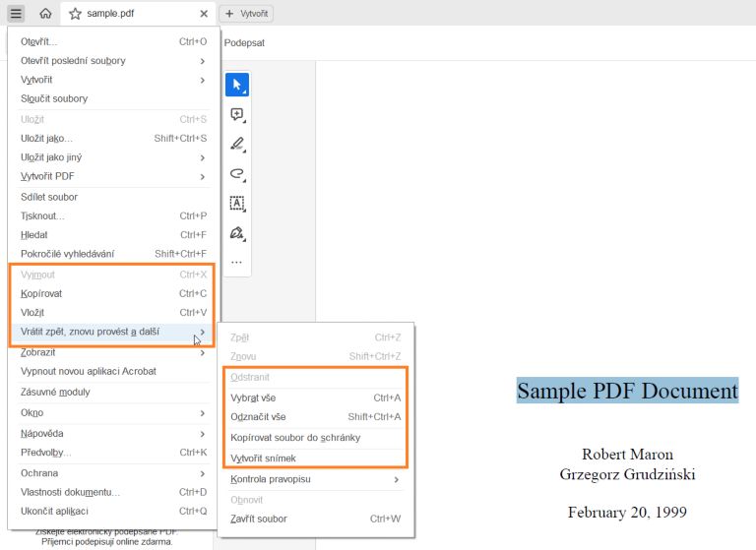Choose Vložit menu item
Screen dimensions: 756x550
point(114,312)
